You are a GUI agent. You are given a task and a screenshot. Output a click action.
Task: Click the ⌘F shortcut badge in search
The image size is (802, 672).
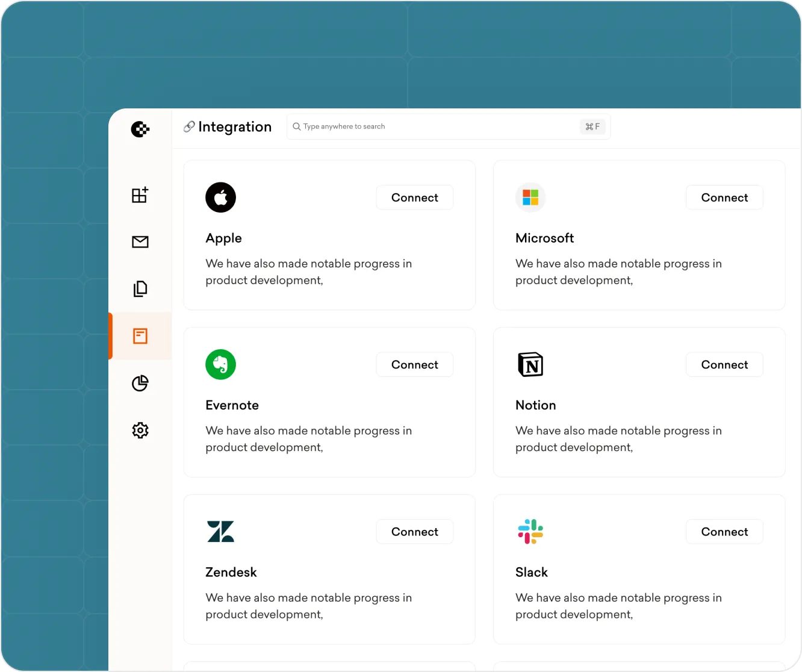pyautogui.click(x=592, y=126)
